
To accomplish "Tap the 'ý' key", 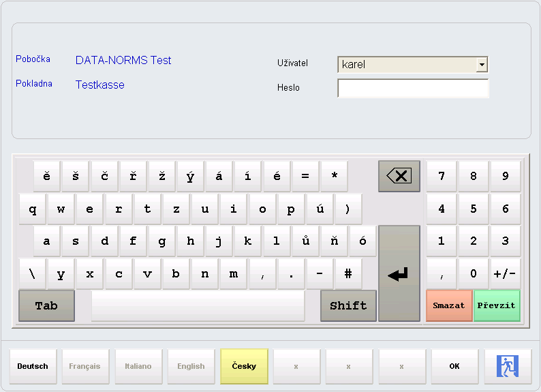I will coord(191,176).
